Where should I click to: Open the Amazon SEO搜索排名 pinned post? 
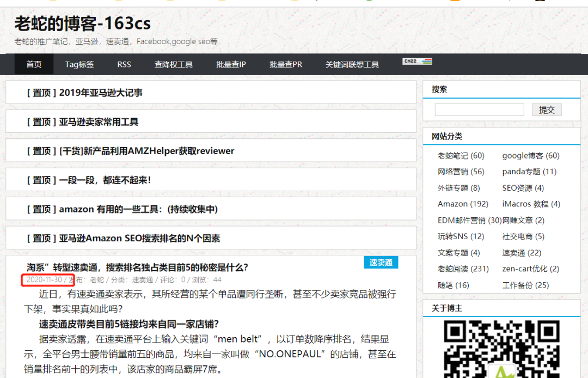(139, 239)
